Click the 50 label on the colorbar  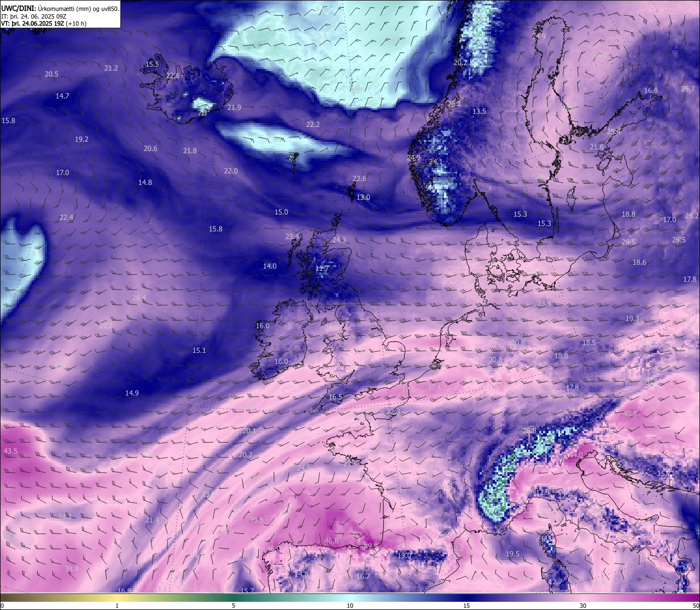[x=696, y=606]
